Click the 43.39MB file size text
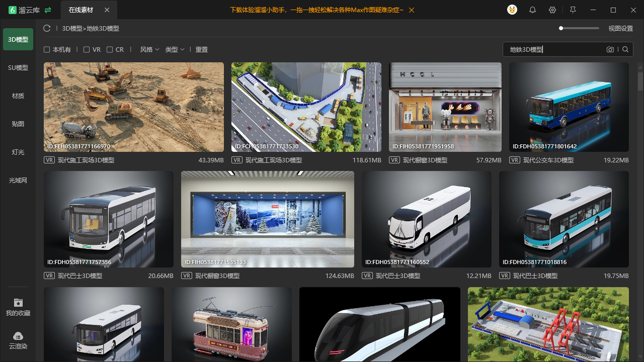644x362 pixels. coord(211,160)
